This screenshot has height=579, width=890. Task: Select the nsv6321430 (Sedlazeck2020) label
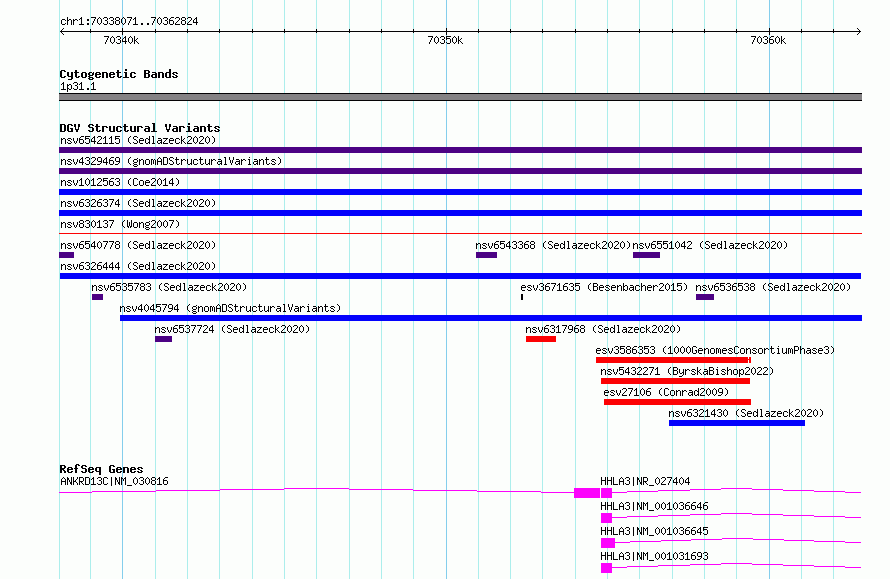click(746, 413)
